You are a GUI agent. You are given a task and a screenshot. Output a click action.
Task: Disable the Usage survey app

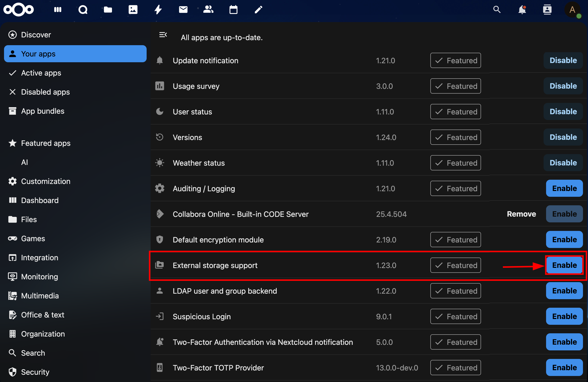[x=563, y=86]
